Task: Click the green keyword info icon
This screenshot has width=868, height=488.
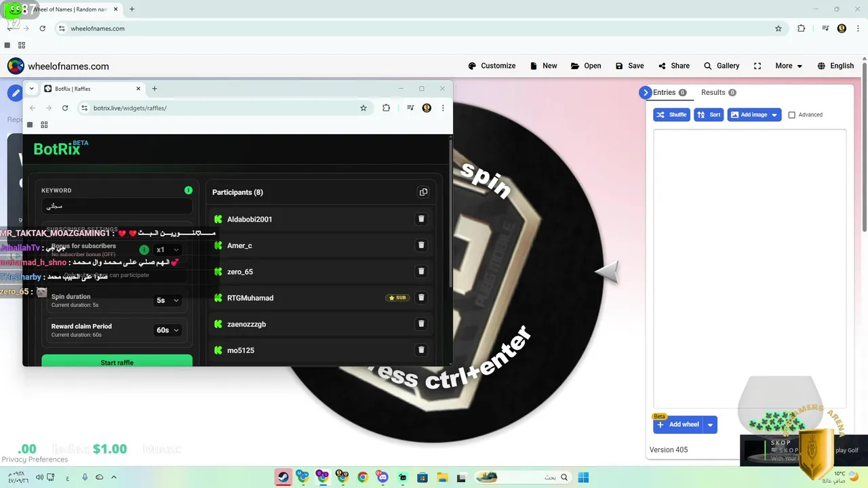Action: pyautogui.click(x=189, y=190)
